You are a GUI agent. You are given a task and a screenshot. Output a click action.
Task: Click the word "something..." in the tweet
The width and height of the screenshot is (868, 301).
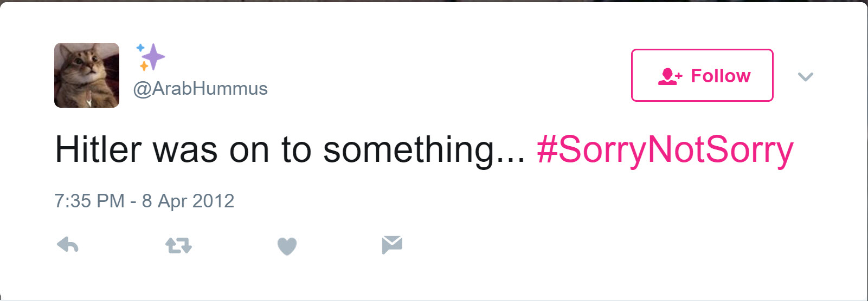(x=425, y=150)
